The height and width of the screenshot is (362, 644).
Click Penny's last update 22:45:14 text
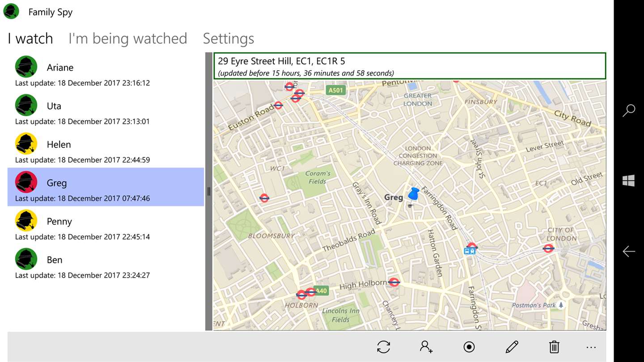[x=82, y=237]
